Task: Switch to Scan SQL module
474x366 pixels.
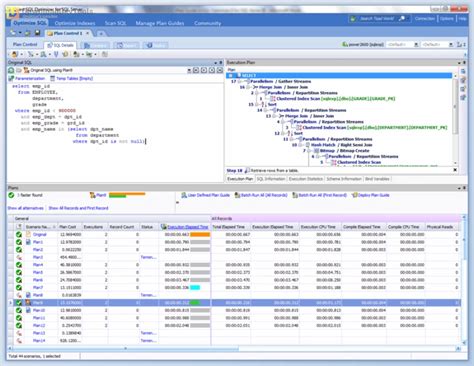Action: click(115, 23)
